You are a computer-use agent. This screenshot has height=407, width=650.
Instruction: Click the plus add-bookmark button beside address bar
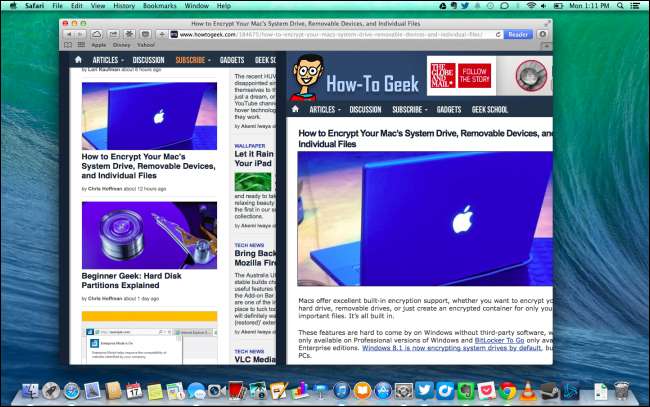(162, 34)
